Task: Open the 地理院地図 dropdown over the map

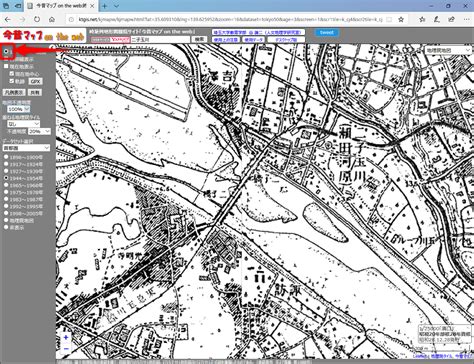Action: click(x=448, y=50)
